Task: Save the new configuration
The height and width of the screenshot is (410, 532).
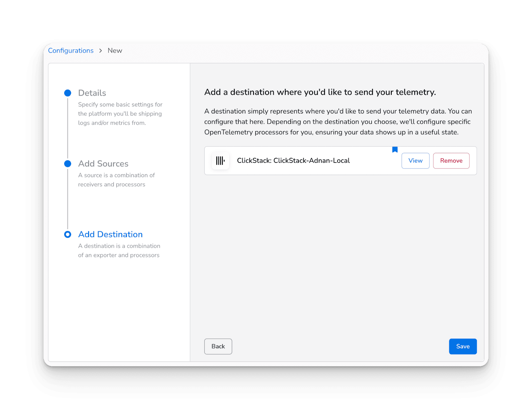Action: 463,346
